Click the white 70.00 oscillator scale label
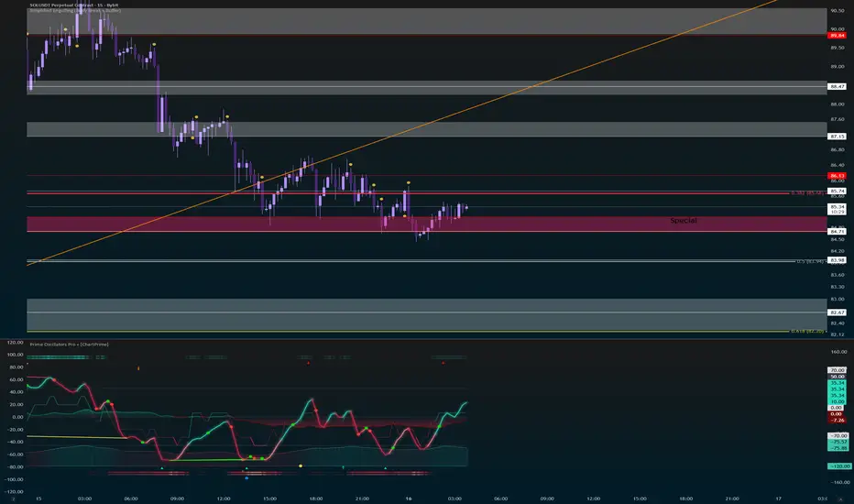Viewport: 854px width, 504px height. pyautogui.click(x=837, y=370)
